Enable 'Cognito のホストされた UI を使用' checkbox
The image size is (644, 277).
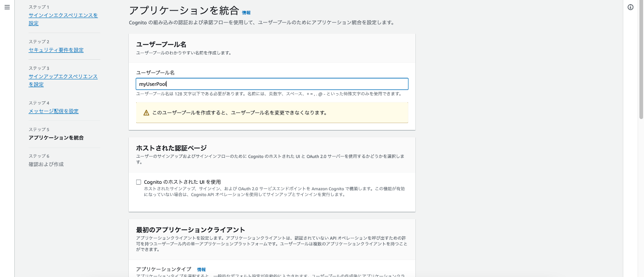point(138,182)
